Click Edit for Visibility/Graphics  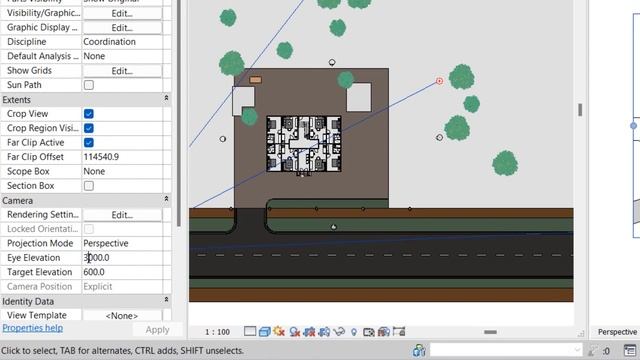pyautogui.click(x=122, y=13)
